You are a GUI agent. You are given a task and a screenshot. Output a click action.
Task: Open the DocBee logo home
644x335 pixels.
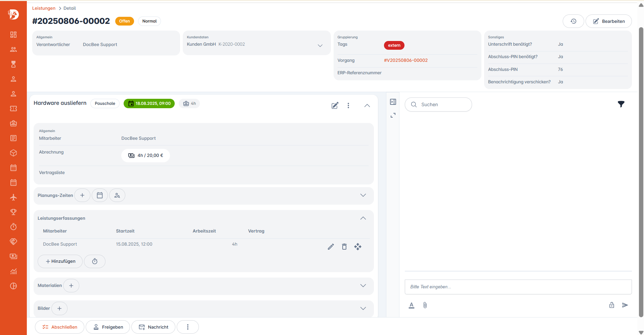pyautogui.click(x=13, y=14)
